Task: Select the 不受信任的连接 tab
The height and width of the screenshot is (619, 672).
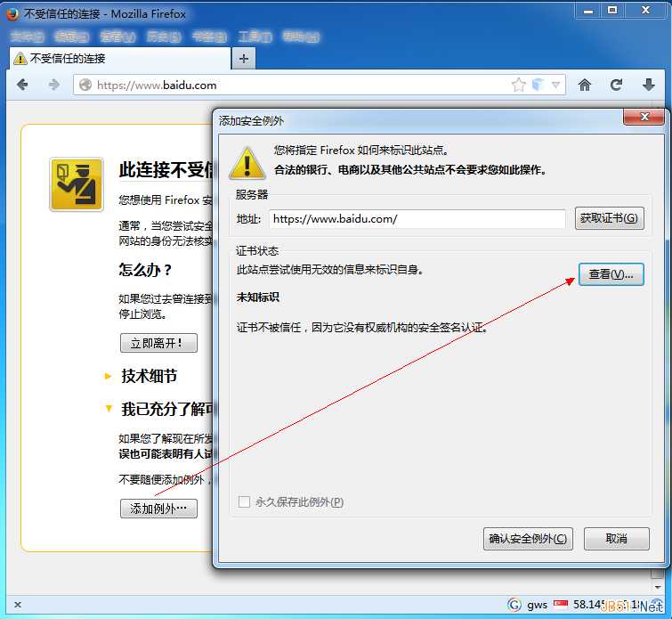Action: click(x=120, y=59)
